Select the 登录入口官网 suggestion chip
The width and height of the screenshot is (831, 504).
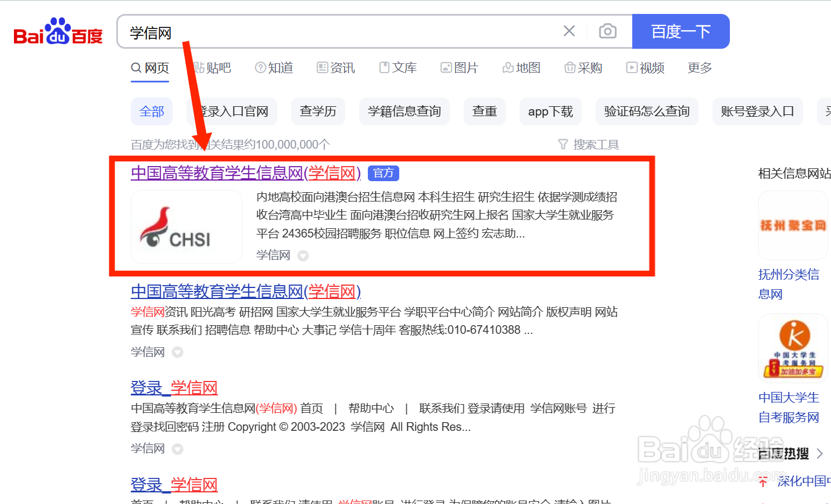[x=232, y=111]
